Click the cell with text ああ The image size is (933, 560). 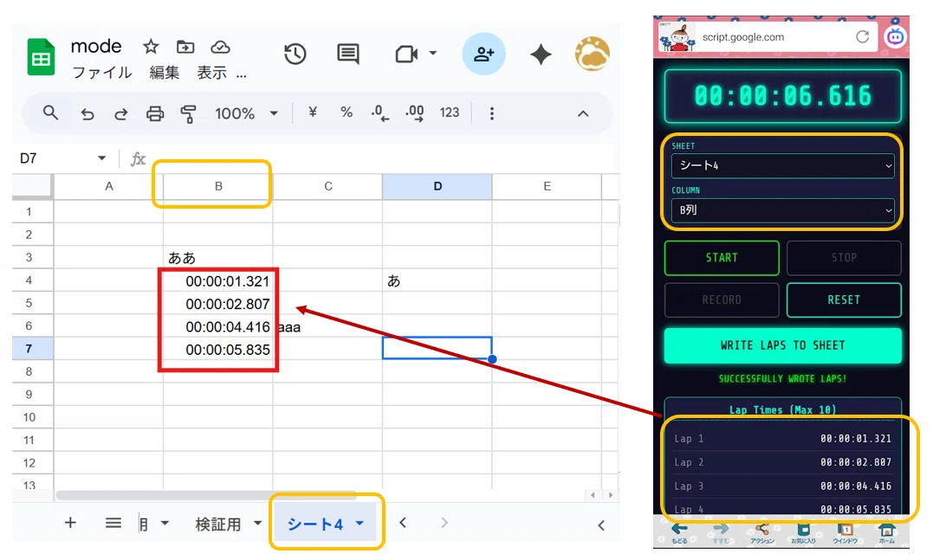(x=218, y=257)
